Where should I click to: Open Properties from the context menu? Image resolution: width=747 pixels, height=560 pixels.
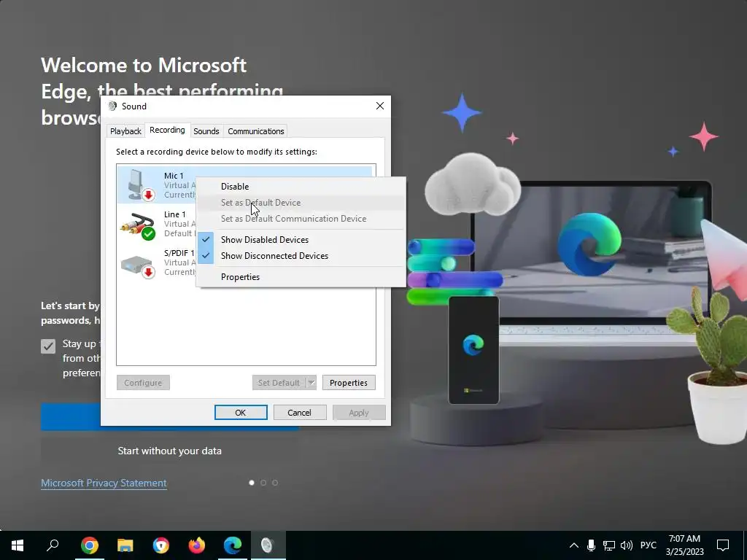click(x=300, y=276)
